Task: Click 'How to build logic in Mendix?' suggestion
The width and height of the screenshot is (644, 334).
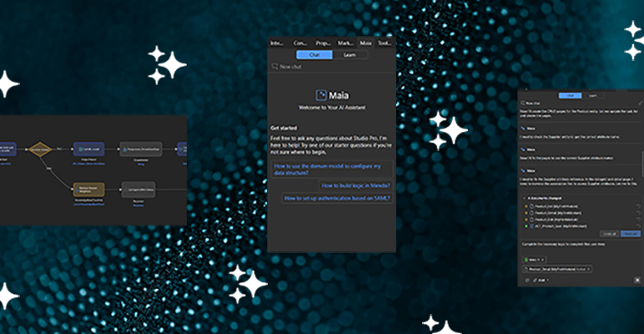Action: (355, 185)
